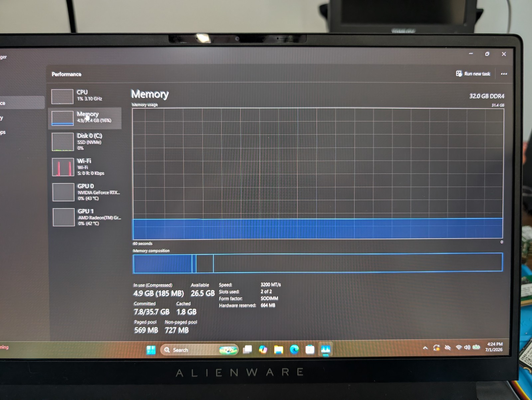Close the Task Manager window
532x400 pixels.
504,54
